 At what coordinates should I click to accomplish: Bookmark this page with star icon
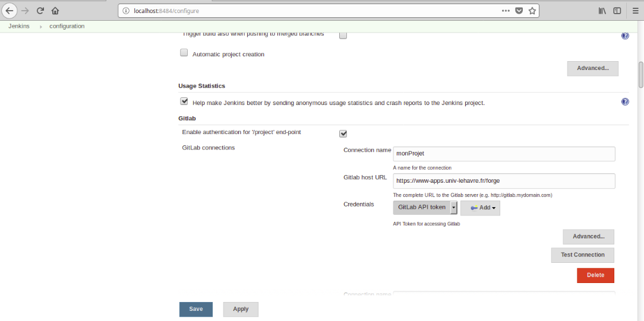tap(532, 11)
